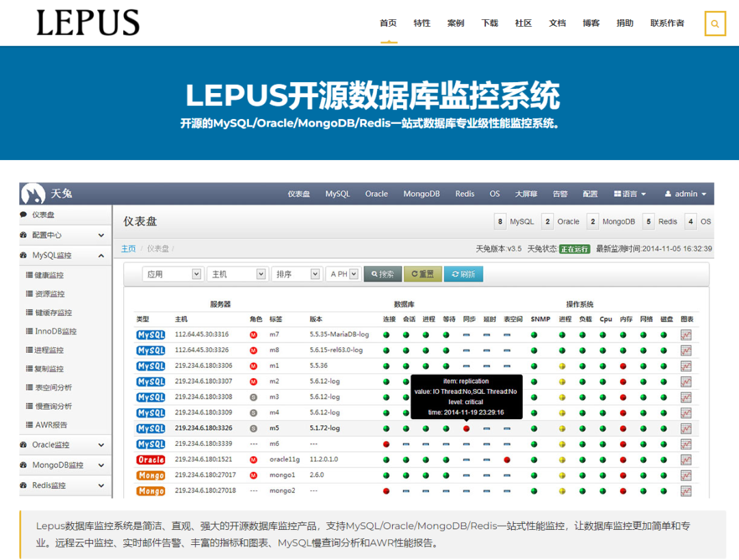Open Redis in the dark top menu bar
Viewport: 739px width, 560px height.
point(465,194)
